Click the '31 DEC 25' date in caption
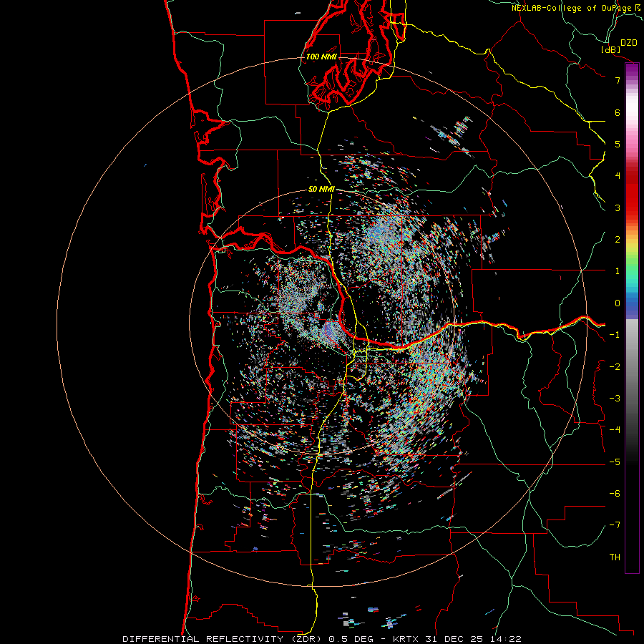 (453, 639)
